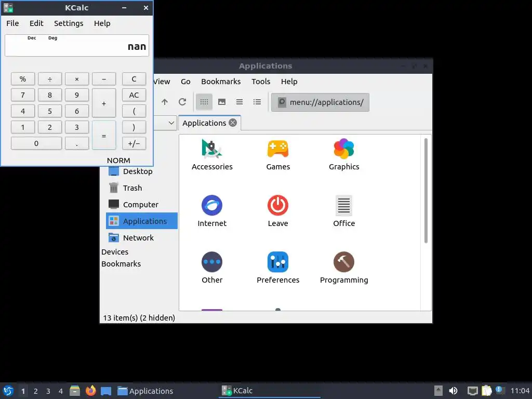This screenshot has width=532, height=399.
Task: Switch to virtual desktop 2
Action: click(36, 391)
